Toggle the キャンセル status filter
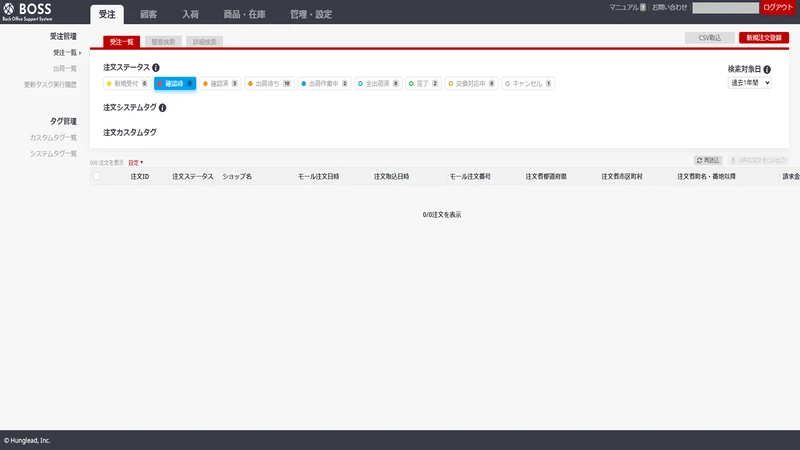 528,84
